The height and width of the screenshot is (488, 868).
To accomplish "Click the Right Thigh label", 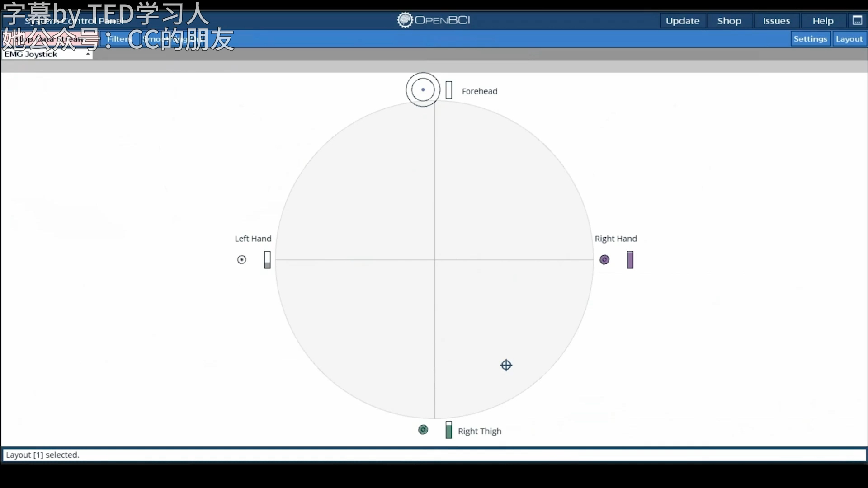I will click(480, 431).
